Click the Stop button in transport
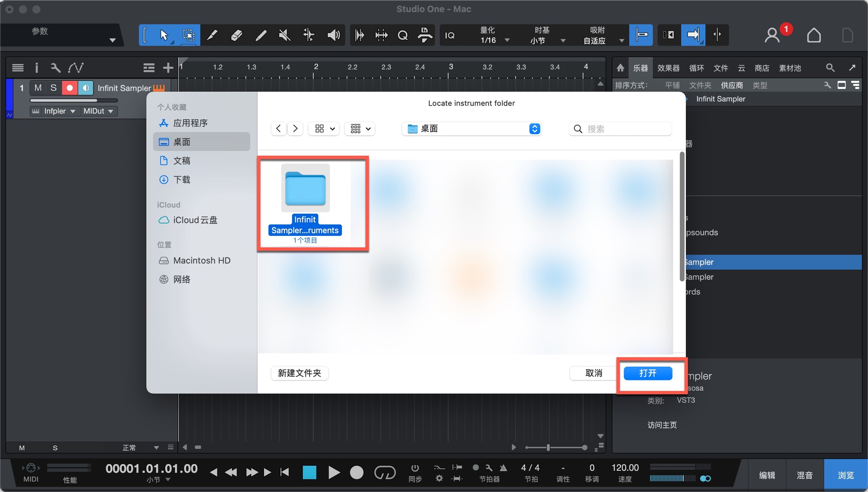Image resolution: width=868 pixels, height=492 pixels. click(x=309, y=473)
